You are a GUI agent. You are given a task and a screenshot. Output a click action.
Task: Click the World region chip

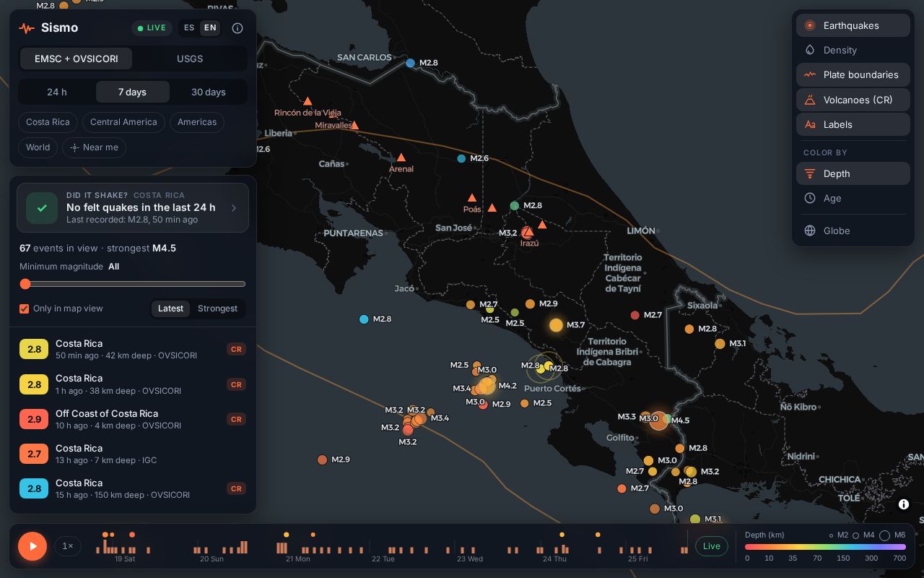point(38,147)
